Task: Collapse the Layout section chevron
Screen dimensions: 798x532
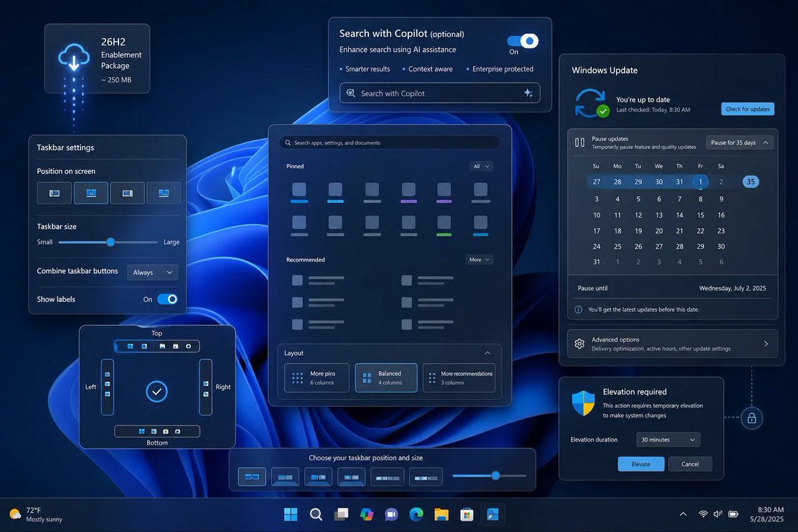Action: point(487,353)
